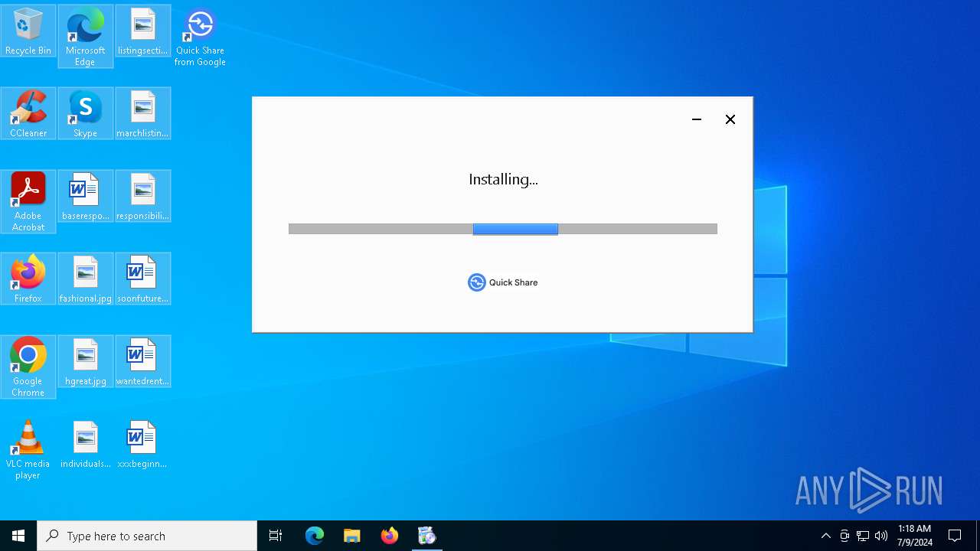Launch Firefox desktop shortcut
Viewport: 980px width, 551px height.
[x=28, y=279]
